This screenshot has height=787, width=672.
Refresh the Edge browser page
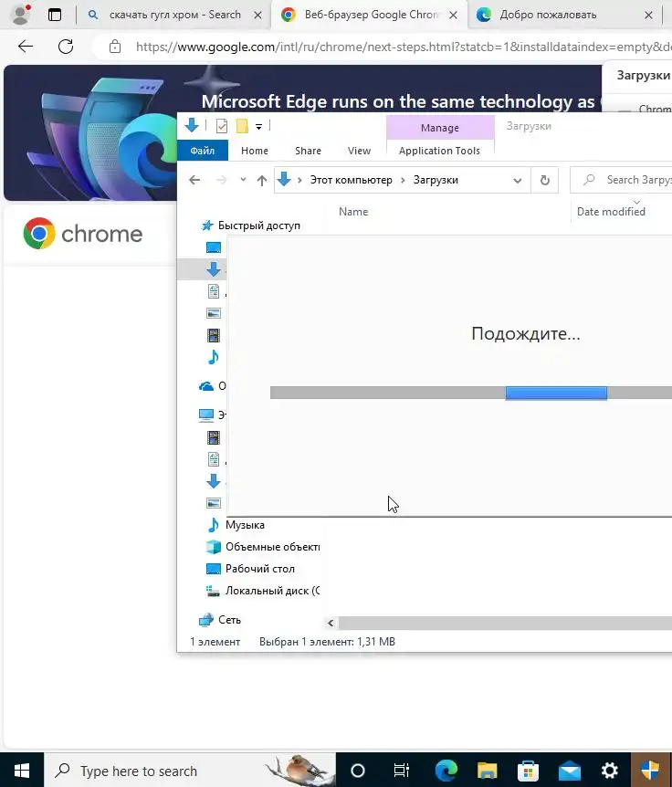coord(66,47)
